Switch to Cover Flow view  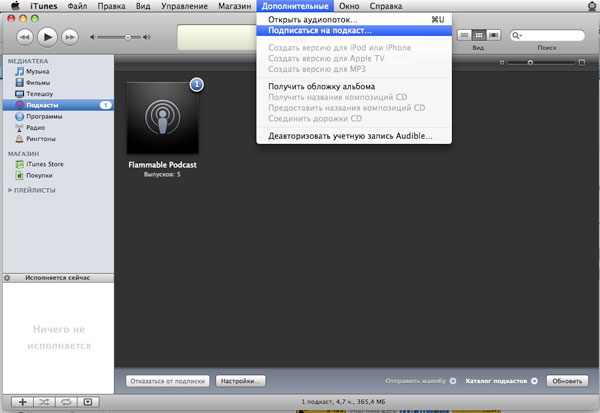pyautogui.click(x=494, y=35)
